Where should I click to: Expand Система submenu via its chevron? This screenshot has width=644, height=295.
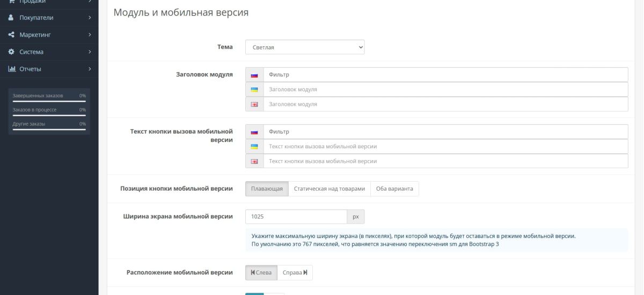(x=90, y=52)
